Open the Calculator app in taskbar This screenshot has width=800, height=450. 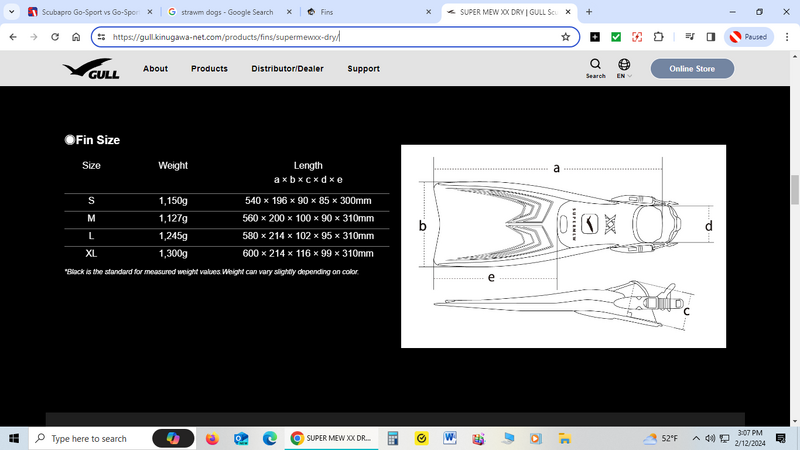pos(394,438)
